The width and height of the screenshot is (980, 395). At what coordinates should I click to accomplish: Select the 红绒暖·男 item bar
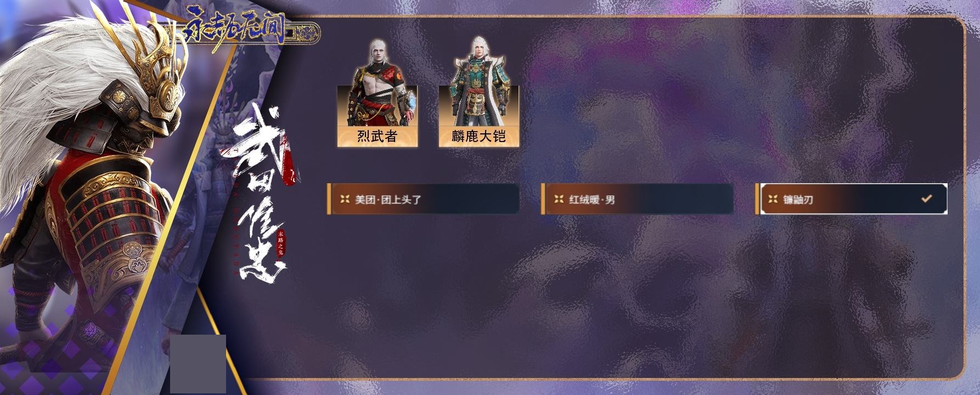click(x=637, y=199)
